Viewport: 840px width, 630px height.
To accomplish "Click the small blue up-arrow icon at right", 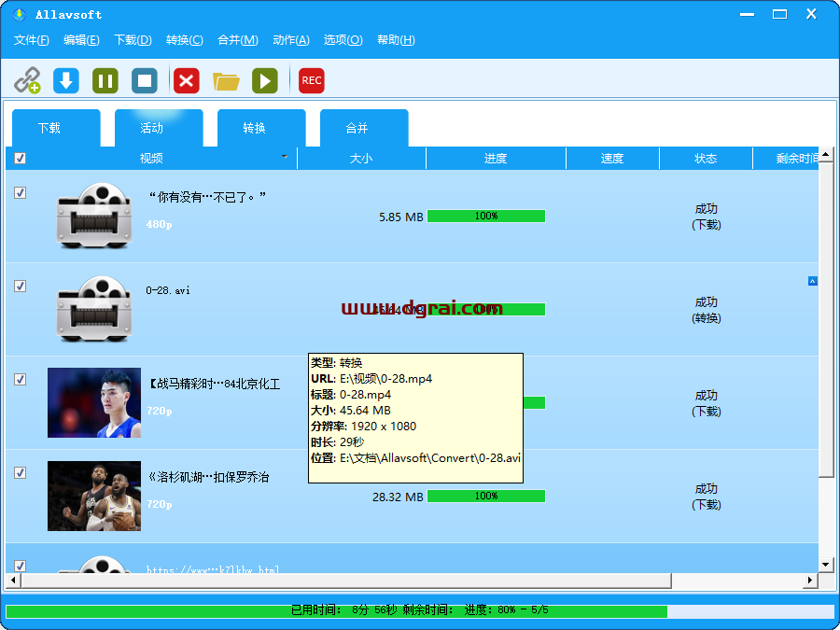I will (813, 281).
